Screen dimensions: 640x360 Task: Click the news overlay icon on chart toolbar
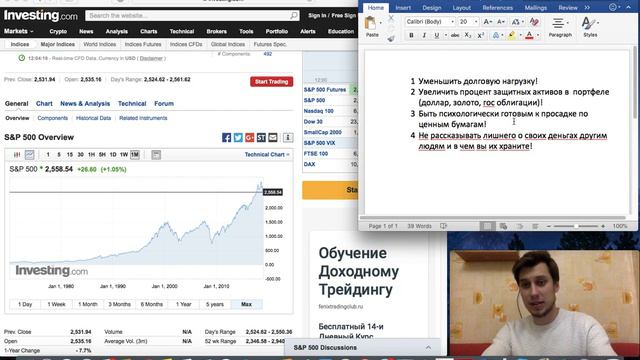click(x=156, y=155)
